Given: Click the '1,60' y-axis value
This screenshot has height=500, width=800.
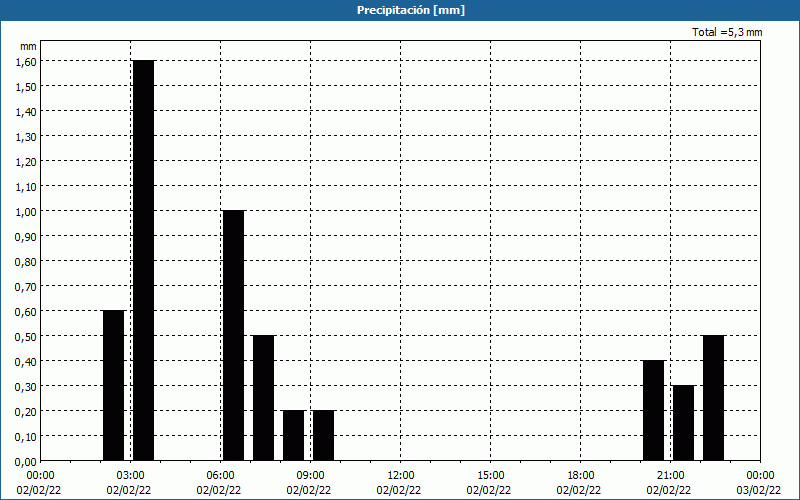Looking at the screenshot, I should tap(26, 61).
